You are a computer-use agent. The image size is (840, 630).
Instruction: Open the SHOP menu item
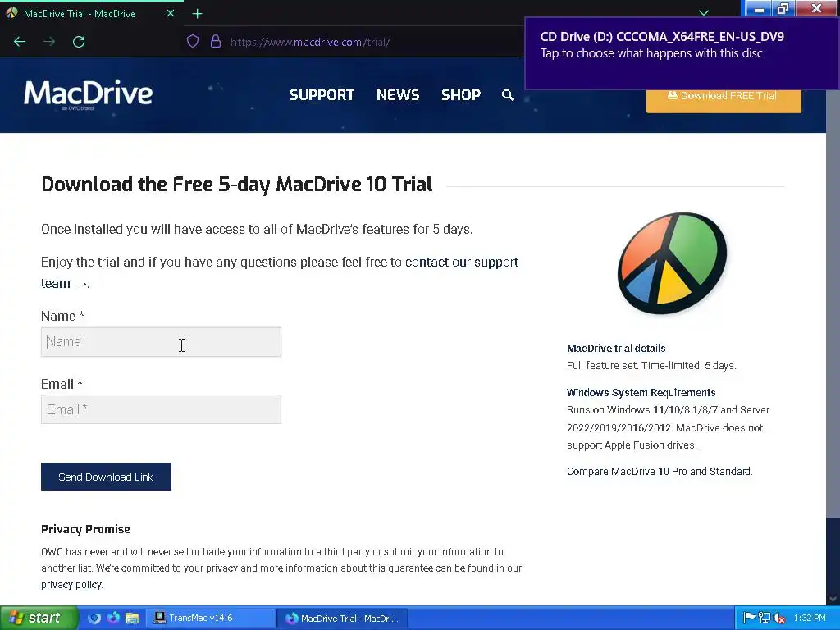tap(461, 95)
